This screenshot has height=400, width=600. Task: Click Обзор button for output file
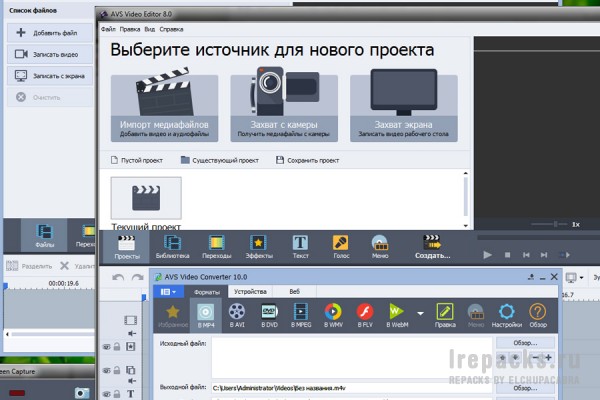525,388
